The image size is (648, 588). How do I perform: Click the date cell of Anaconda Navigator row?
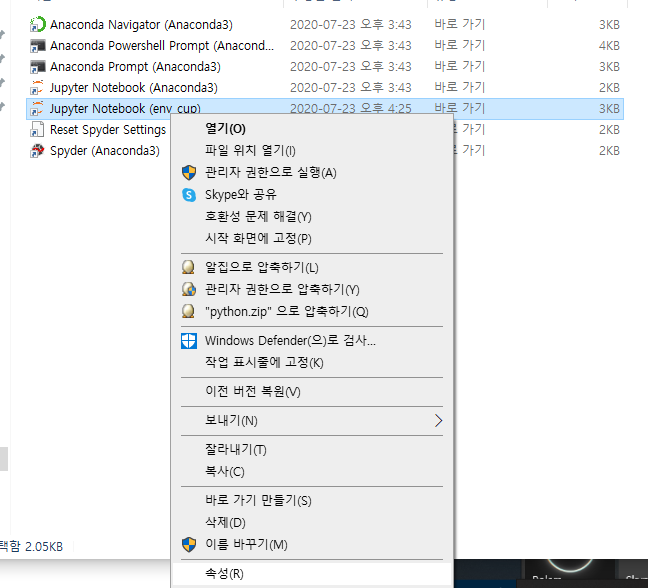pos(351,25)
